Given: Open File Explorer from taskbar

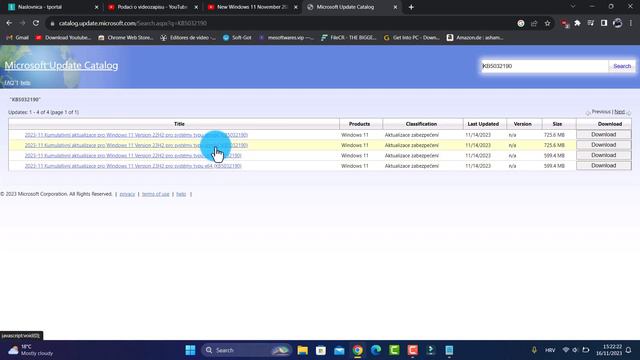Looking at the screenshot, I should coord(302,350).
